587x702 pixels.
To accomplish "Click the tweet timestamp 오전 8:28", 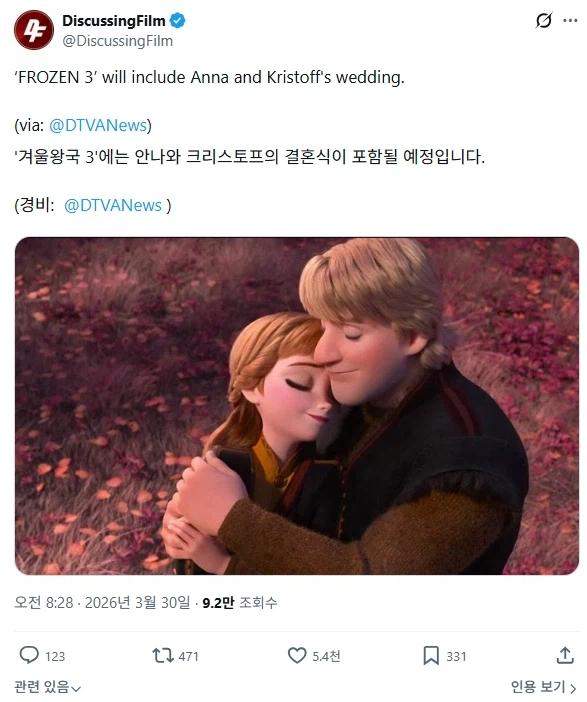I will [43, 603].
